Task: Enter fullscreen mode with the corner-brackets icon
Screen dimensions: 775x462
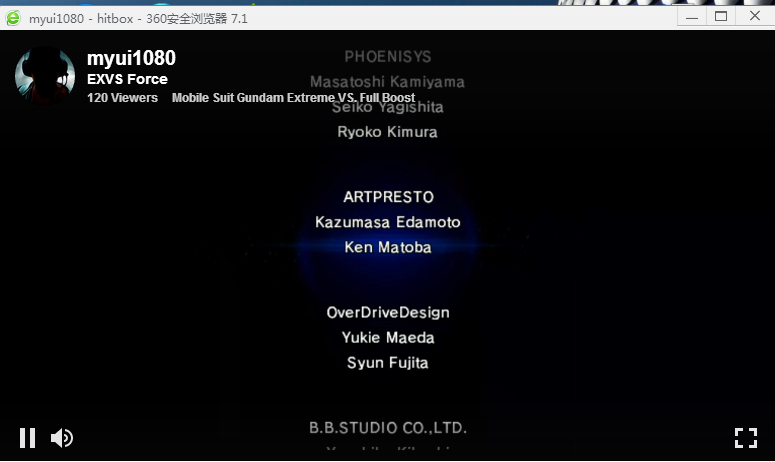Action: pyautogui.click(x=746, y=438)
